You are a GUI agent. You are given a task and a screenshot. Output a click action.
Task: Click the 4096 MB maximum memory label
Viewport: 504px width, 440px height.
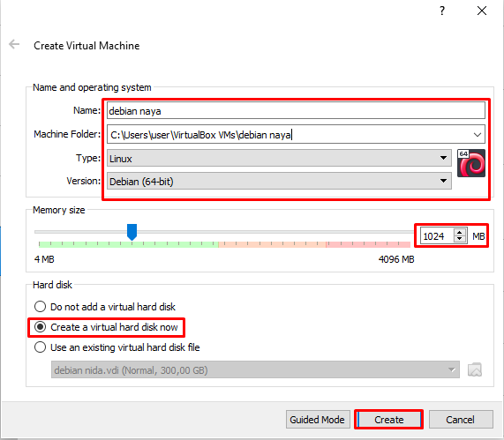tap(396, 259)
